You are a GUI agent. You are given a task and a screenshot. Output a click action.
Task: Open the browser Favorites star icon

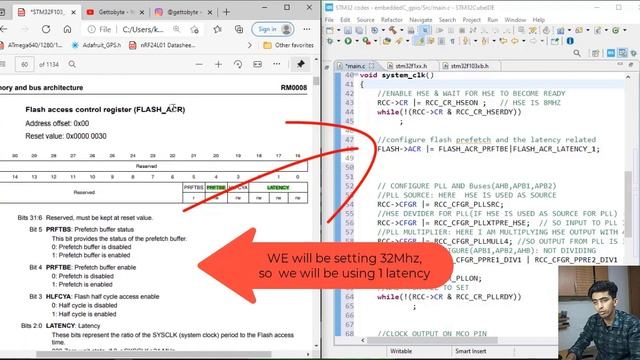pyautogui.click(x=218, y=29)
